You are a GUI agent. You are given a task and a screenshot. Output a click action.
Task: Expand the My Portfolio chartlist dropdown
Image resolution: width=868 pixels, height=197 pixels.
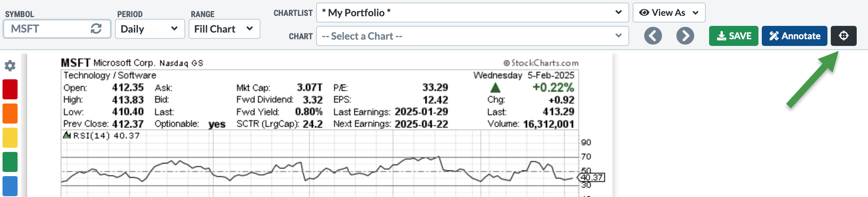tap(472, 13)
